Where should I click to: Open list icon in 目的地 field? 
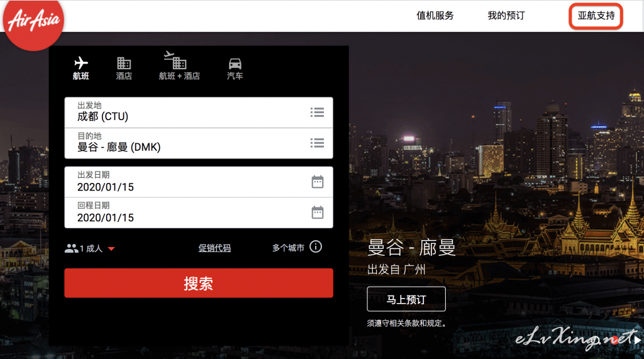point(317,143)
